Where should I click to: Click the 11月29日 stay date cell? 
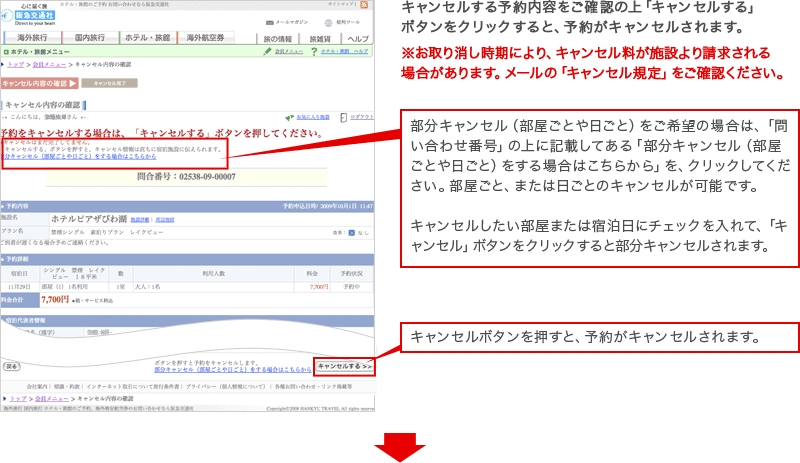pyautogui.click(x=20, y=287)
